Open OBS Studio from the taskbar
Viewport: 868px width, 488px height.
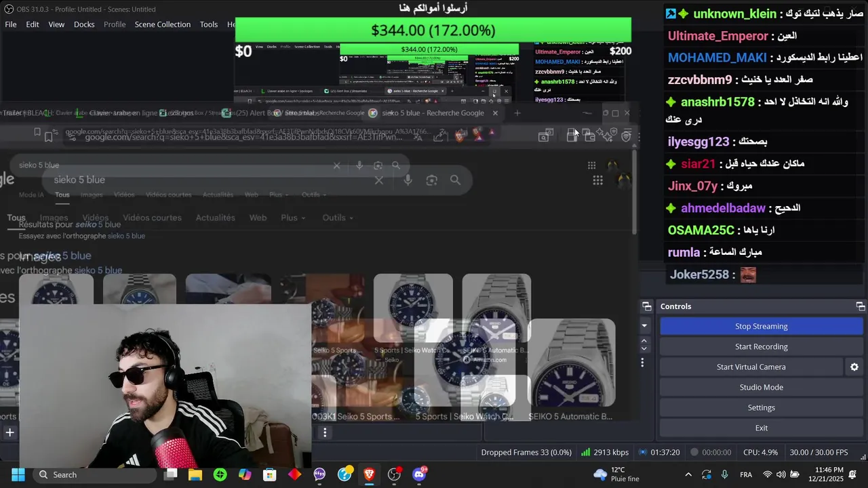pyautogui.click(x=394, y=474)
